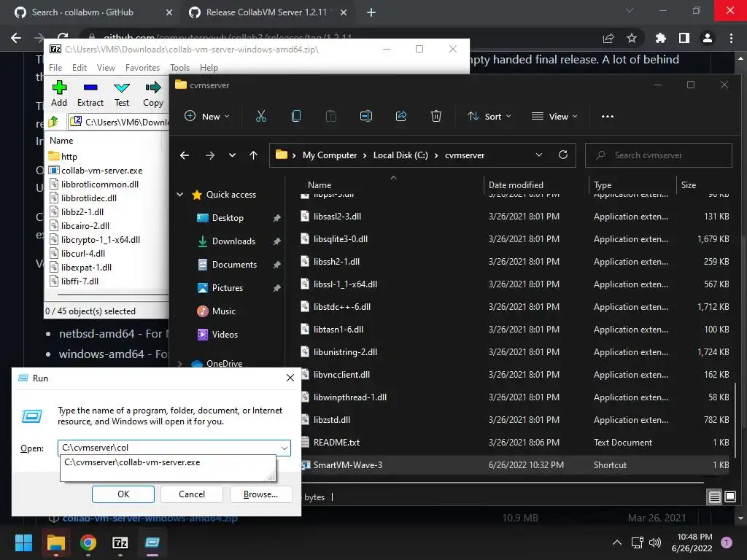Refresh the cvmserver folder view
The width and height of the screenshot is (747, 560).
563,155
